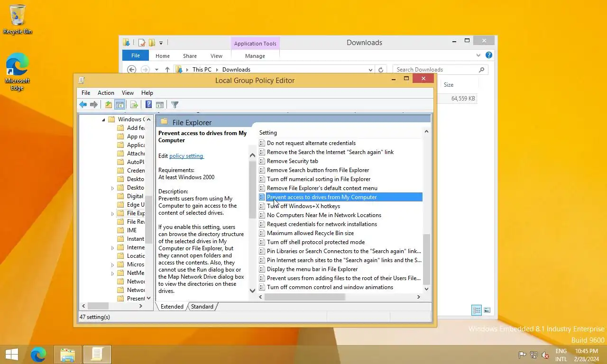Click the icon beside Turn off Windows+X hotkeys
The height and width of the screenshot is (364, 607).
coord(262,206)
